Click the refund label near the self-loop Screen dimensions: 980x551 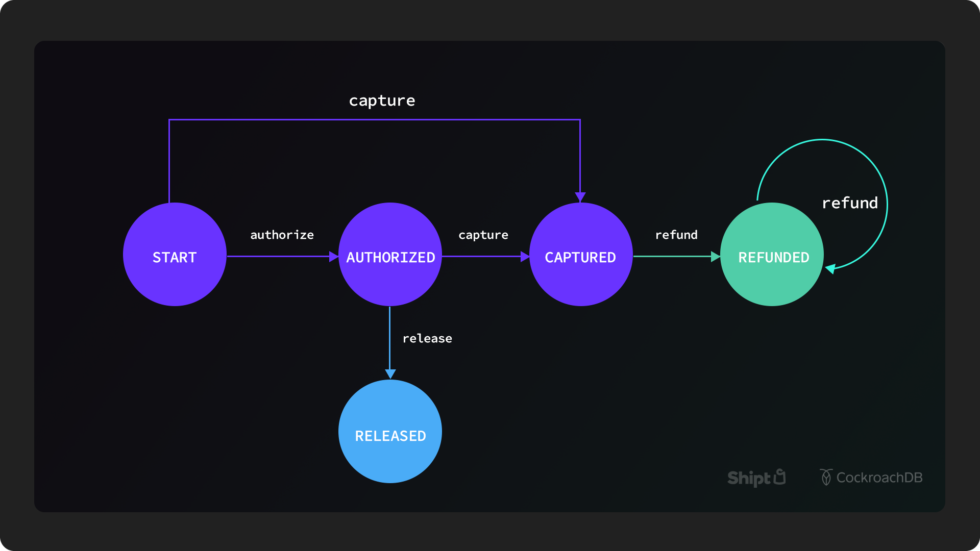coord(850,203)
